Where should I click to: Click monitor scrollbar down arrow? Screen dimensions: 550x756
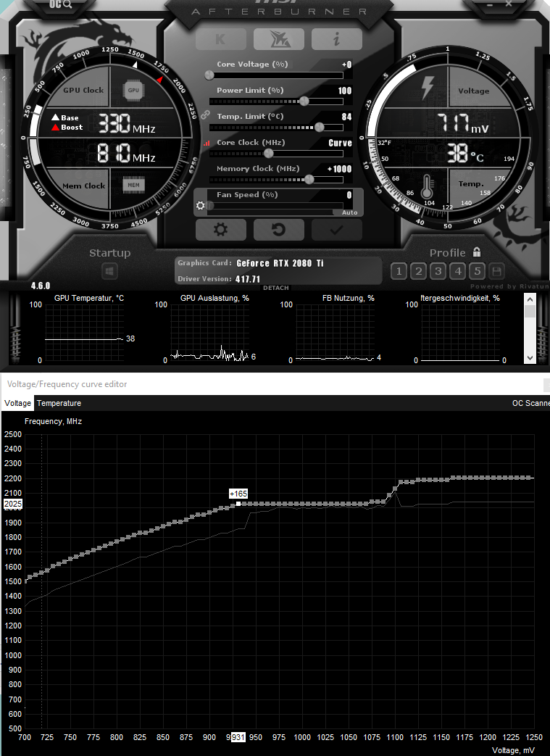(x=530, y=358)
